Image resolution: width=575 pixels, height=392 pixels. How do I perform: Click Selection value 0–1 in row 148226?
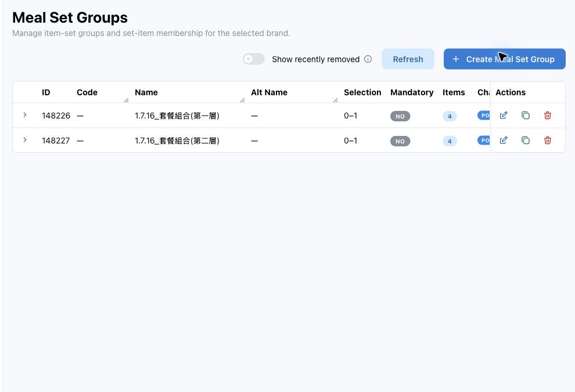[350, 116]
